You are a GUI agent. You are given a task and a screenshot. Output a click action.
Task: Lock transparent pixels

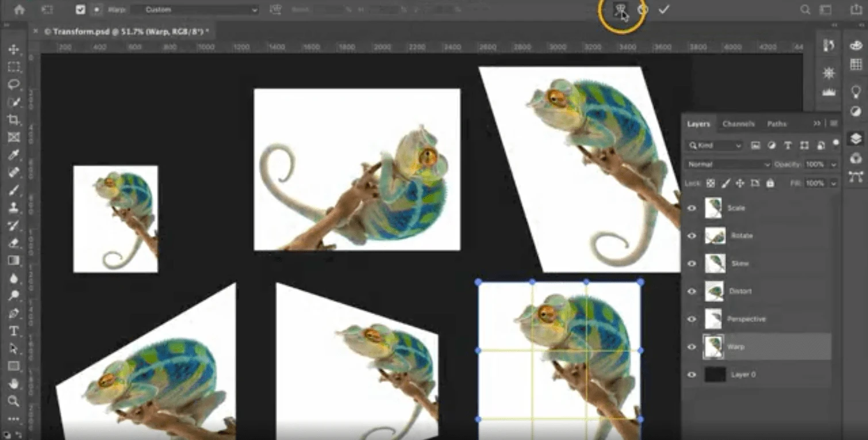710,183
